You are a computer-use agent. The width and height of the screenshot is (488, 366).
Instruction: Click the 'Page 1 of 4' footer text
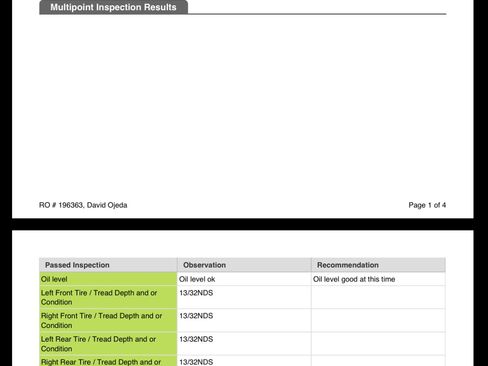pyautogui.click(x=427, y=205)
